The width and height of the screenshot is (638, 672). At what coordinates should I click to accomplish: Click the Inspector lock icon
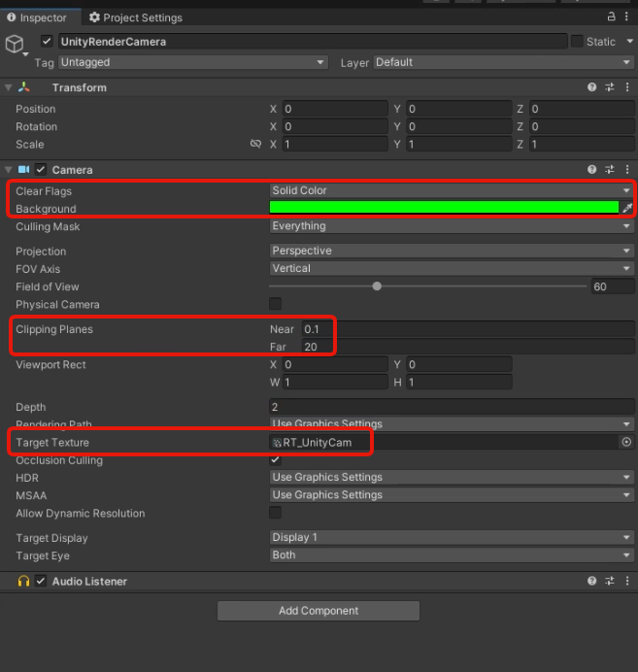pos(612,17)
